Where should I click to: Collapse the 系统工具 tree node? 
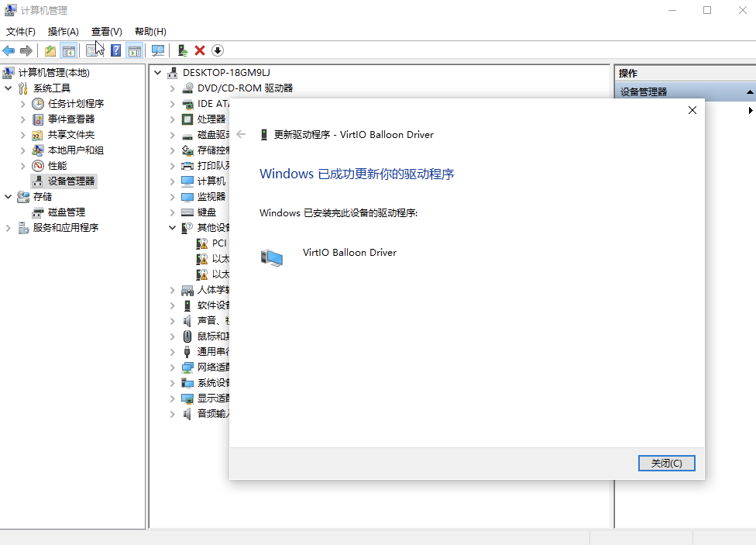click(x=9, y=88)
